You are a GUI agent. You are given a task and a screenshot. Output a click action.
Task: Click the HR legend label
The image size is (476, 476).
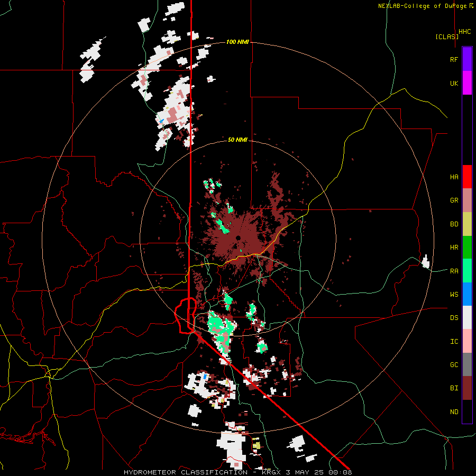[x=454, y=248]
